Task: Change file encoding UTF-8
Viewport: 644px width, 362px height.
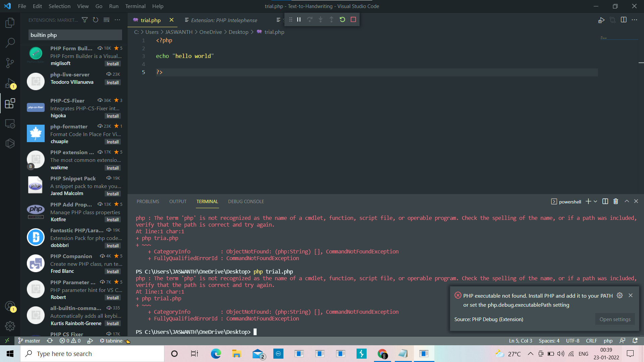Action: pos(573,341)
